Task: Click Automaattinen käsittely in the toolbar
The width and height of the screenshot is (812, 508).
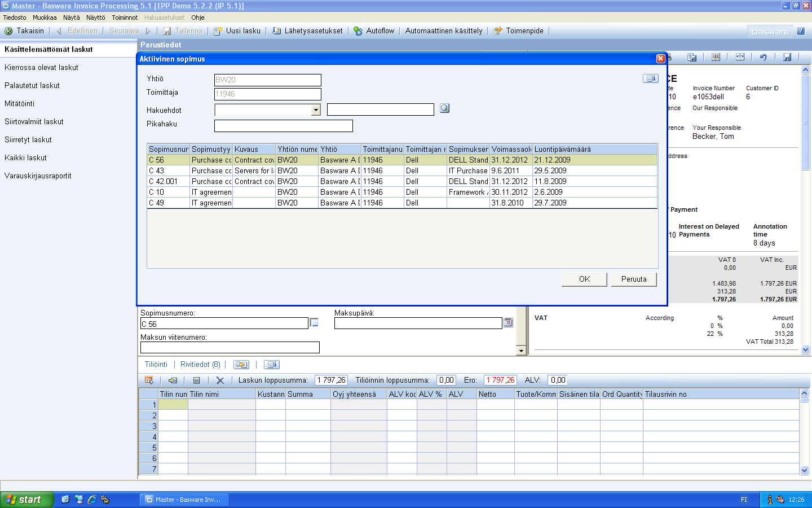Action: click(444, 31)
